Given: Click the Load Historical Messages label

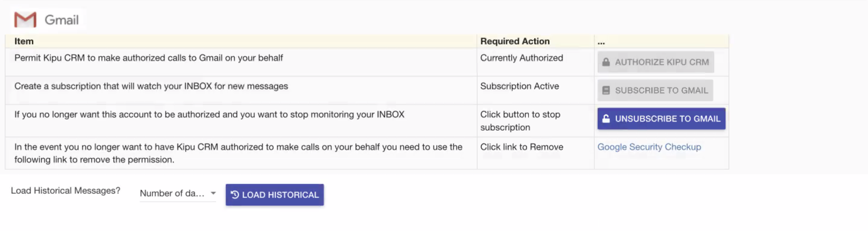Looking at the screenshot, I should pos(65,191).
